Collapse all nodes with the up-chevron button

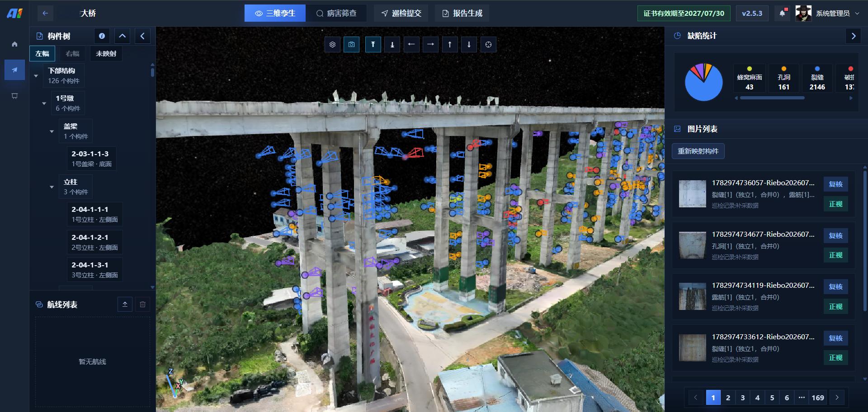[122, 36]
